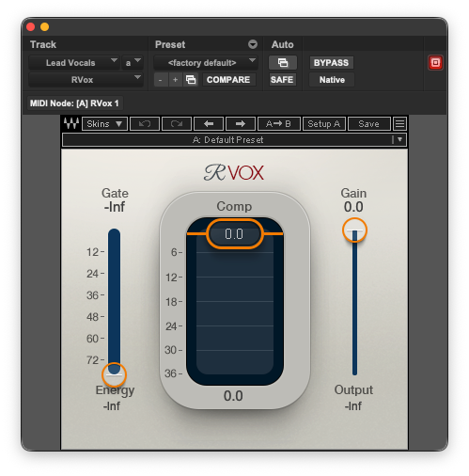Image resolution: width=469 pixels, height=476 pixels.
Task: Toggle COMPARE preset state
Action: click(x=228, y=80)
